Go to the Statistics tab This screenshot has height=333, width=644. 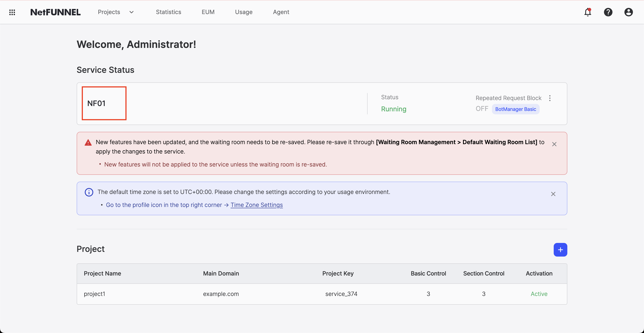(168, 12)
